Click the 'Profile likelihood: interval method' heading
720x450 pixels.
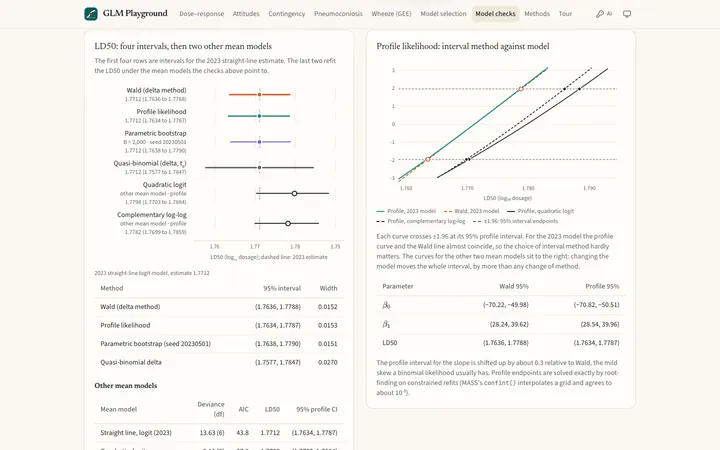pyautogui.click(x=463, y=46)
